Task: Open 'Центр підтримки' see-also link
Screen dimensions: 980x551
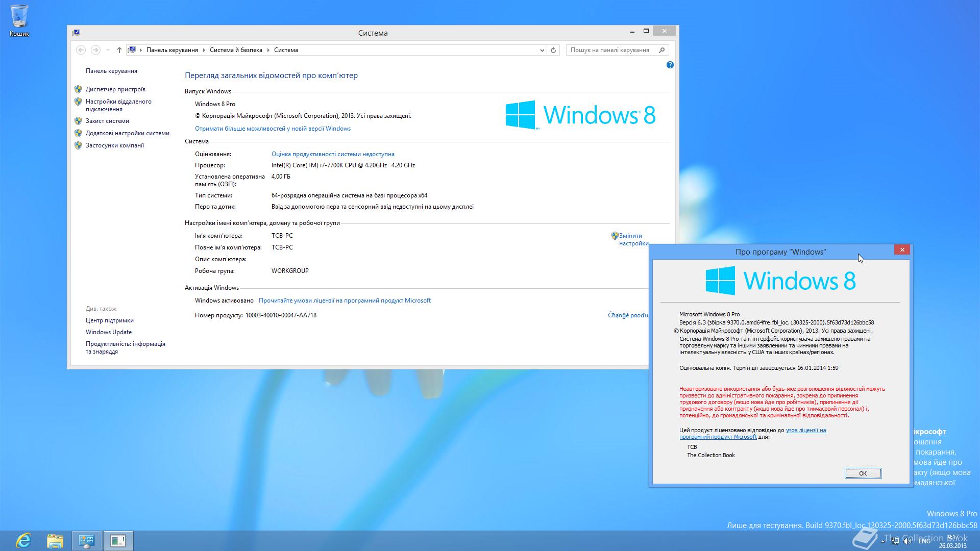Action: point(110,320)
